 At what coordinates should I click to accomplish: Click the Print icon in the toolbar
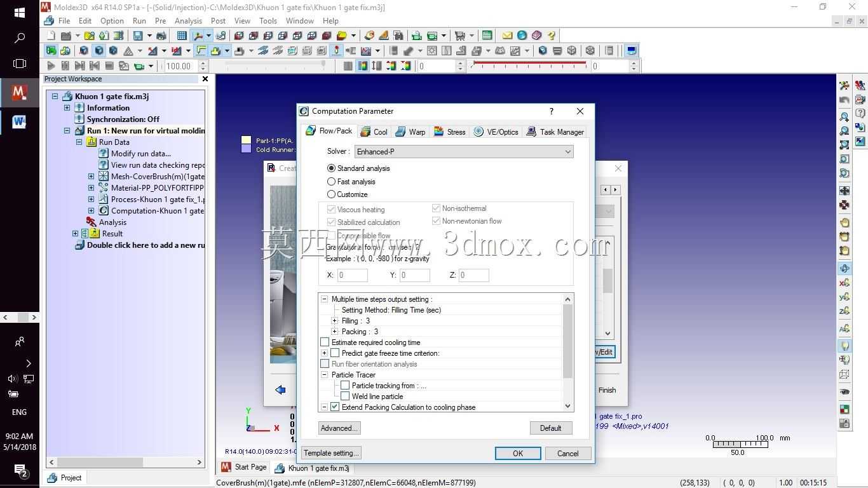[x=161, y=36]
